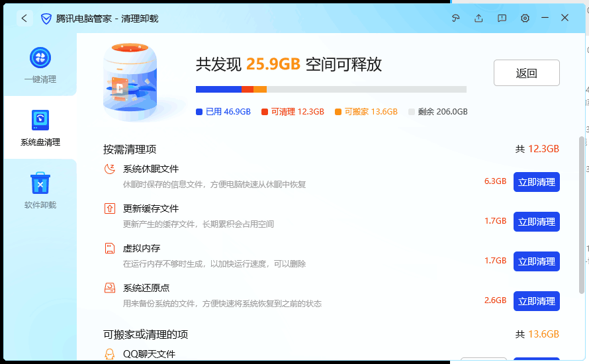
Task: Click the 已用 46.9GB label
Action: coord(228,112)
